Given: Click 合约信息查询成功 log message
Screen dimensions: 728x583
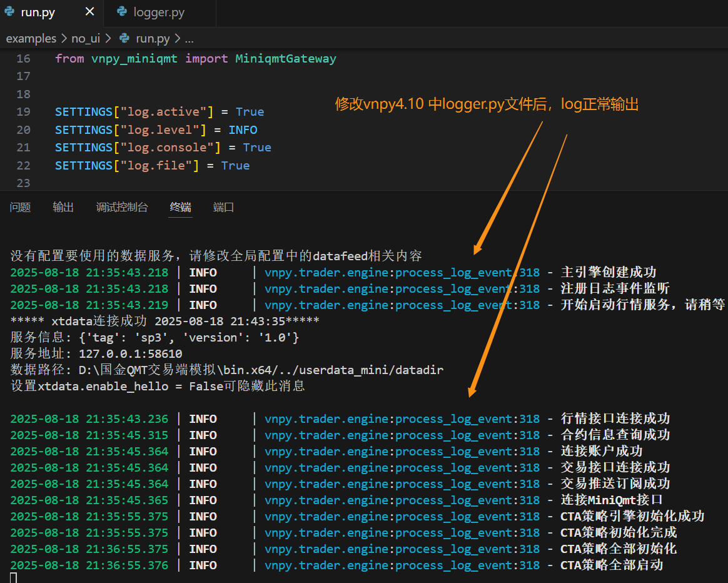Looking at the screenshot, I should pyautogui.click(x=615, y=435).
